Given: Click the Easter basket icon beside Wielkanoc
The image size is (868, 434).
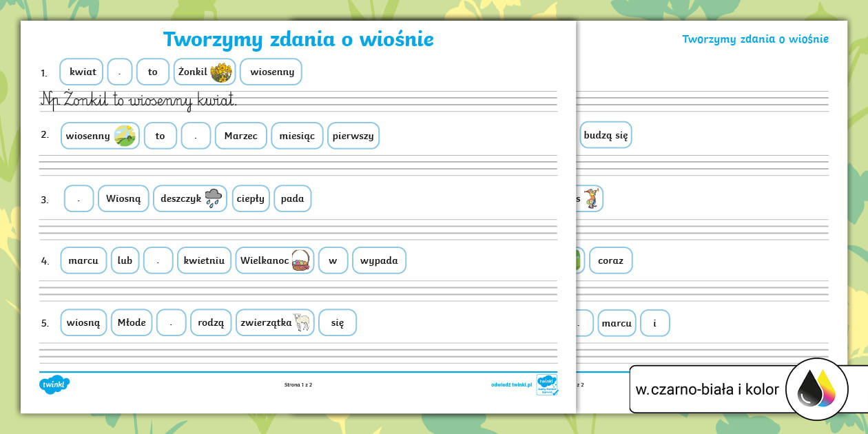Looking at the screenshot, I should coord(300,260).
